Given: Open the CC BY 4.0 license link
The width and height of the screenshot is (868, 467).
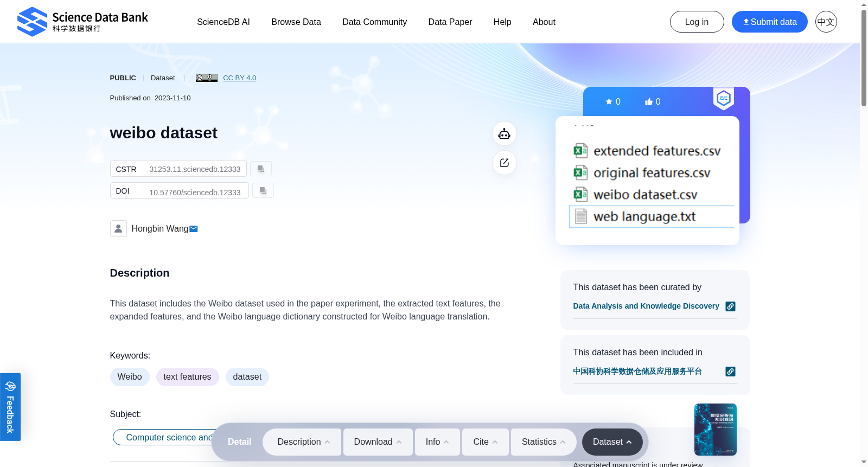Looking at the screenshot, I should click(240, 78).
